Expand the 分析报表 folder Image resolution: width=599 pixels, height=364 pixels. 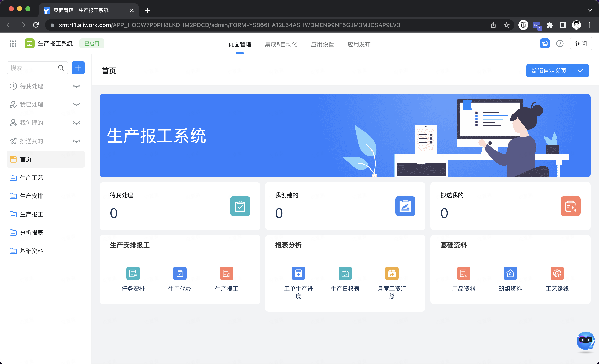click(46, 233)
